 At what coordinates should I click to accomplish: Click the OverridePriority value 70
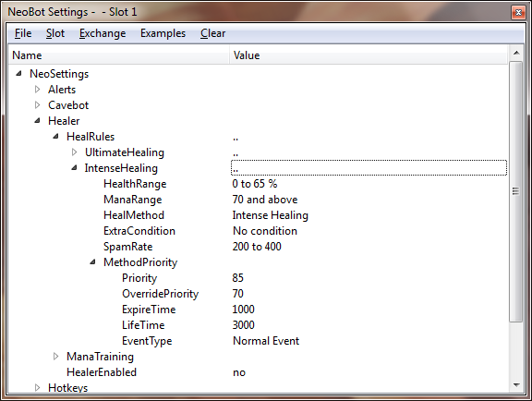click(238, 294)
